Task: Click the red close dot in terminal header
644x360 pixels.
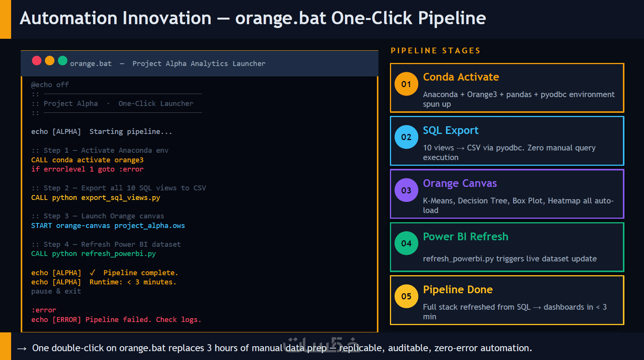Action: tap(37, 61)
